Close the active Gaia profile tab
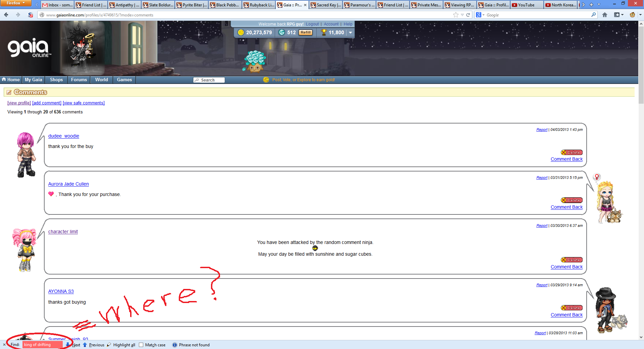This screenshot has height=349, width=644. (x=305, y=5)
